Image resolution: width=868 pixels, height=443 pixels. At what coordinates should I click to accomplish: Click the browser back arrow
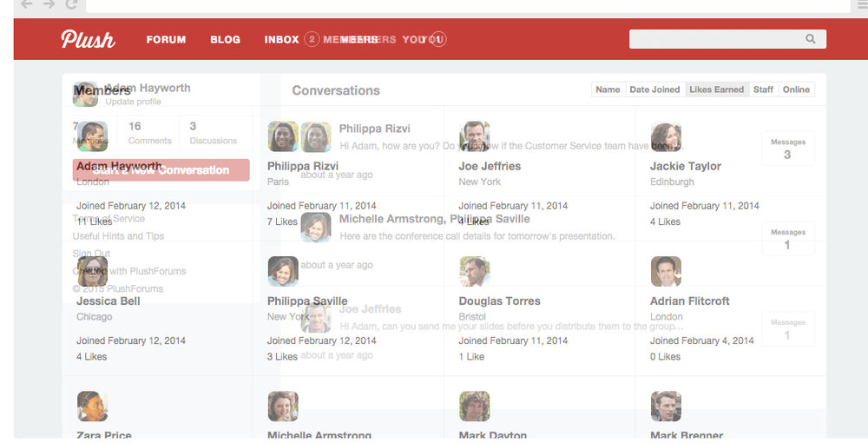(27, 4)
